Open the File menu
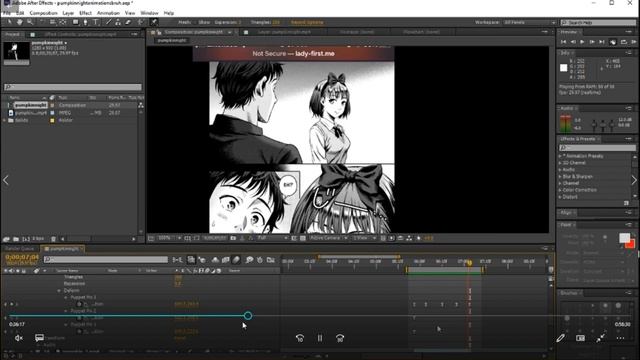640x360 pixels. tap(7, 13)
